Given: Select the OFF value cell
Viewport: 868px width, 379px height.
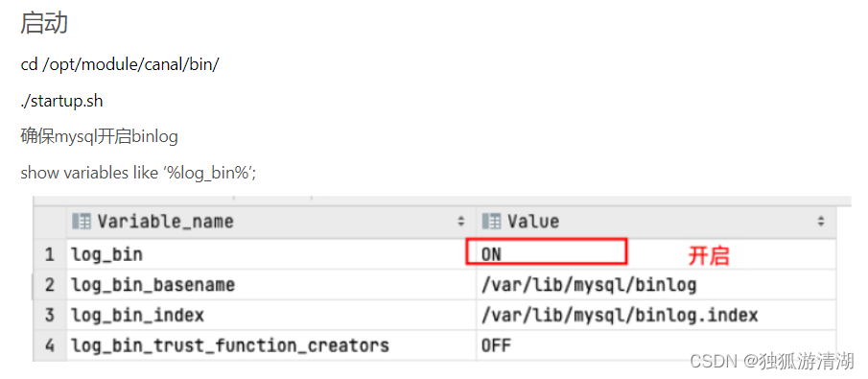Looking at the screenshot, I should (x=656, y=345).
